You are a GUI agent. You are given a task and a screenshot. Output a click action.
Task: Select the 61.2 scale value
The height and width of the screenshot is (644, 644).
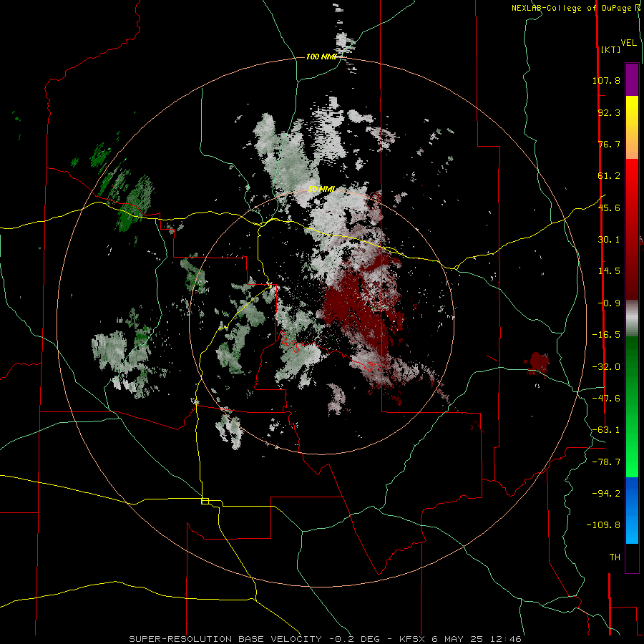click(609, 176)
